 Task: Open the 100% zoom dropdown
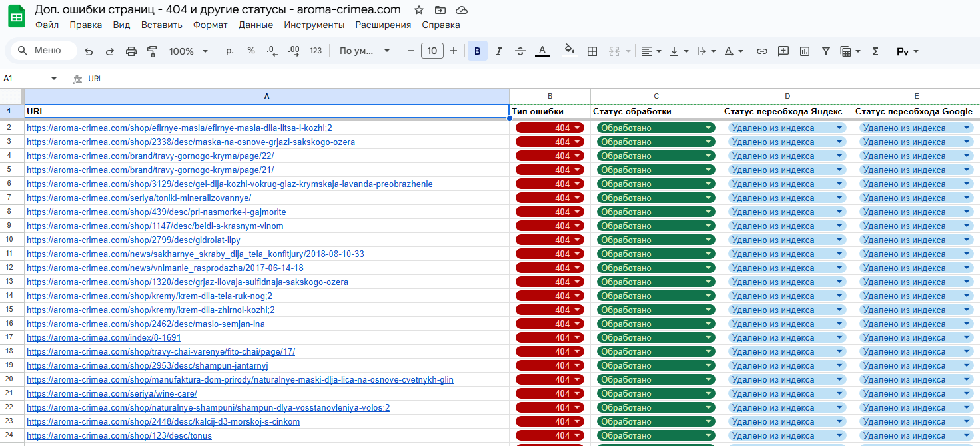click(x=189, y=51)
